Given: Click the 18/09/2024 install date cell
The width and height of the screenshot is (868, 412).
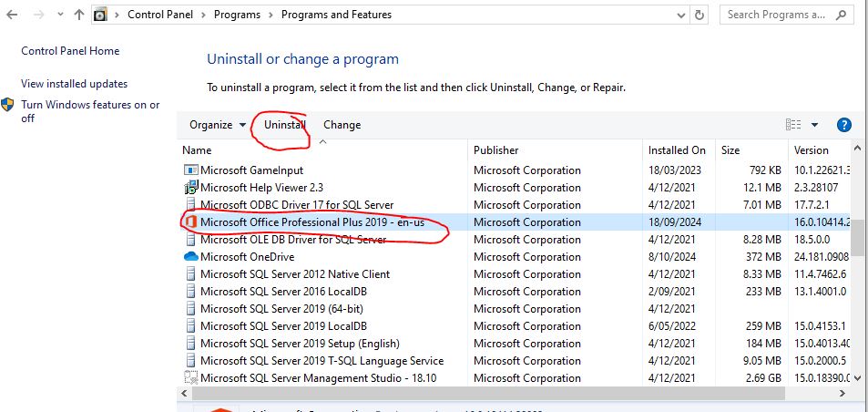Looking at the screenshot, I should (675, 222).
